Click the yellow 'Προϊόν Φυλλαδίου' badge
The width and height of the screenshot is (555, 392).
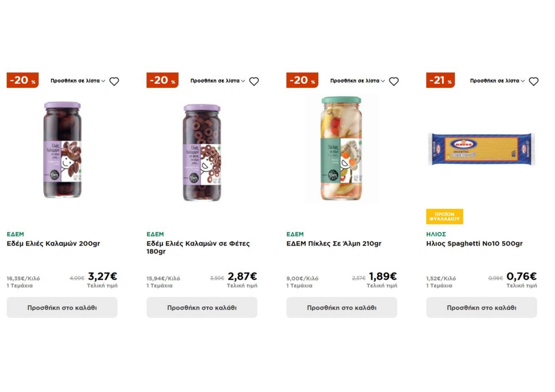pyautogui.click(x=444, y=217)
